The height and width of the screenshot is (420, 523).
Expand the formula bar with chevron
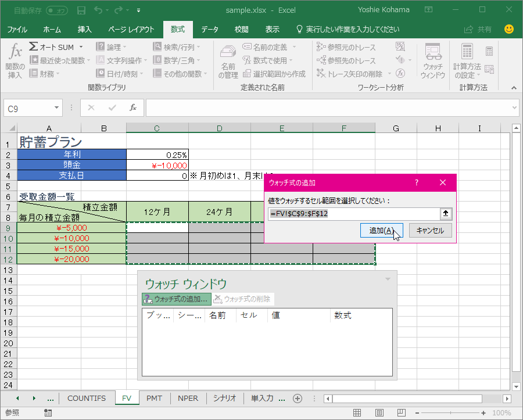(x=514, y=107)
